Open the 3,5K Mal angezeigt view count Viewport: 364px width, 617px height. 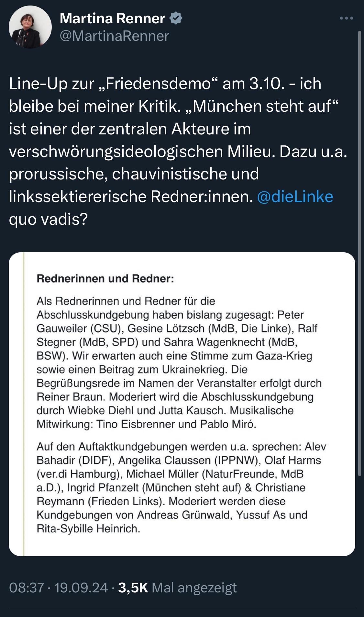coord(177,588)
